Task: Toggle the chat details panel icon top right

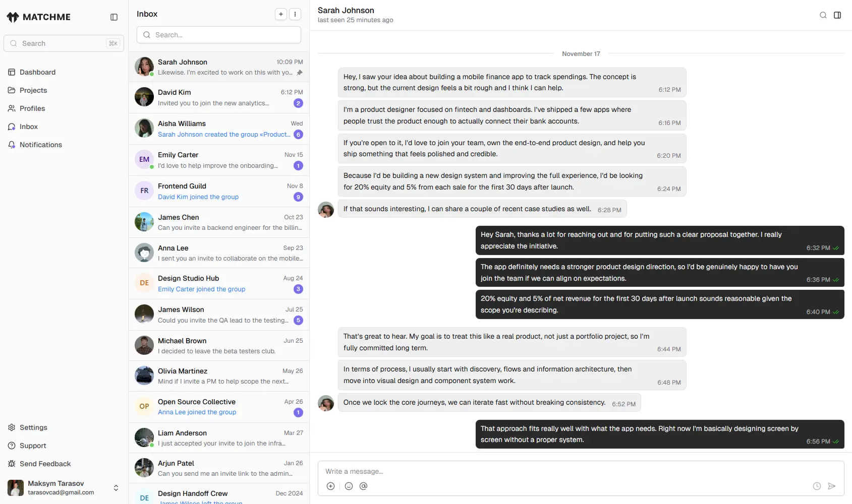Action: (838, 15)
